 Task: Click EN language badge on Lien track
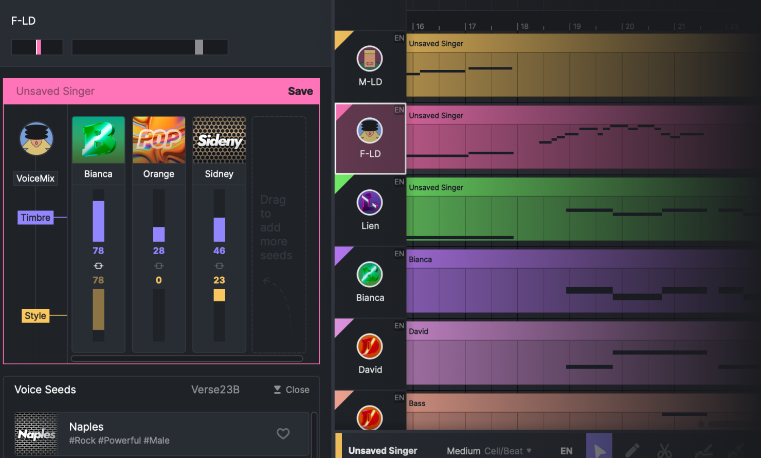click(x=399, y=181)
